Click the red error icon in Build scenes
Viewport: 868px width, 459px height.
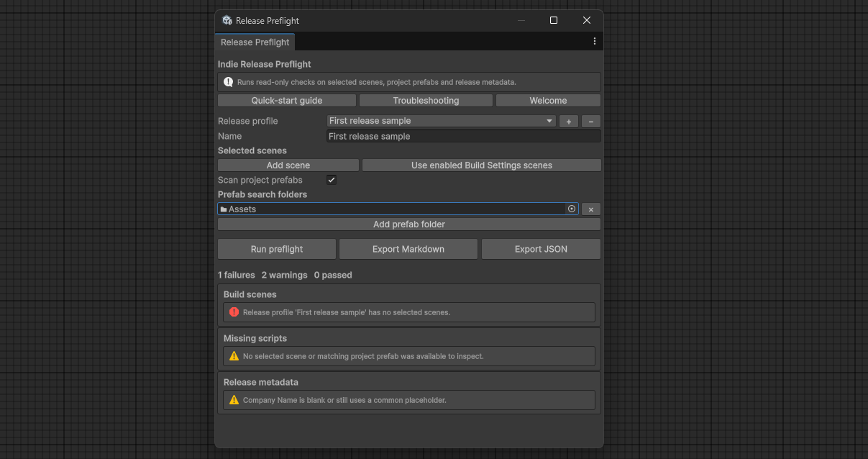click(x=234, y=312)
